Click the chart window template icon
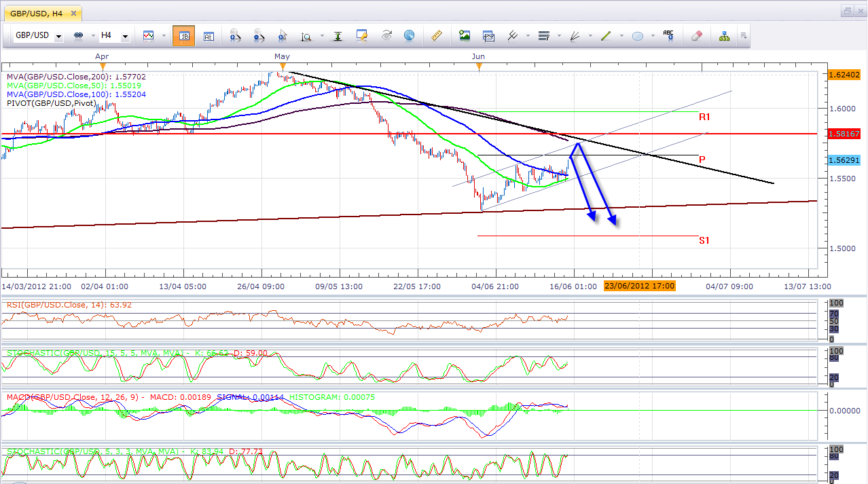868x484 pixels. 489,35
